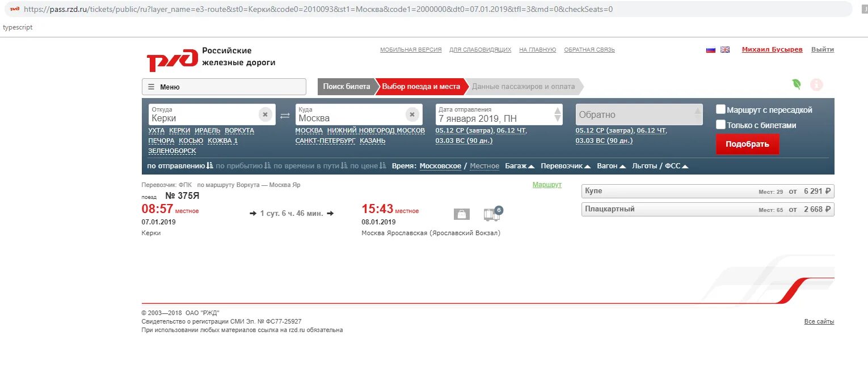Open the Меню dropdown

point(224,87)
